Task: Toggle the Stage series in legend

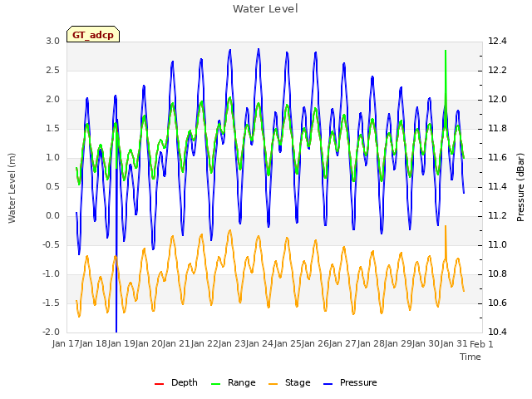Action: (289, 382)
